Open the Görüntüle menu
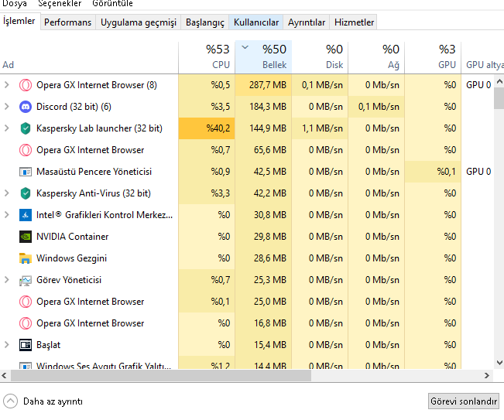Viewport: 504px width, 420px height. point(112,4)
